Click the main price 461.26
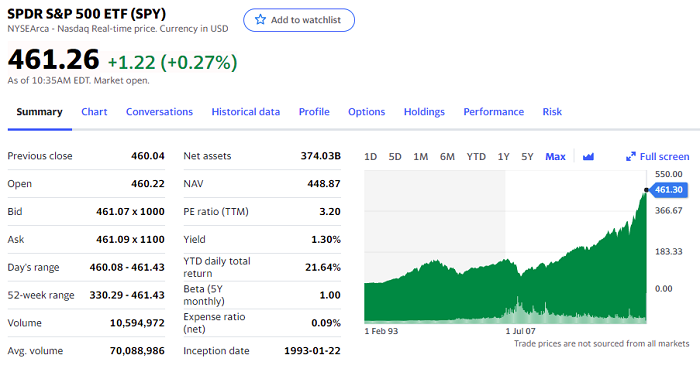 coord(54,59)
